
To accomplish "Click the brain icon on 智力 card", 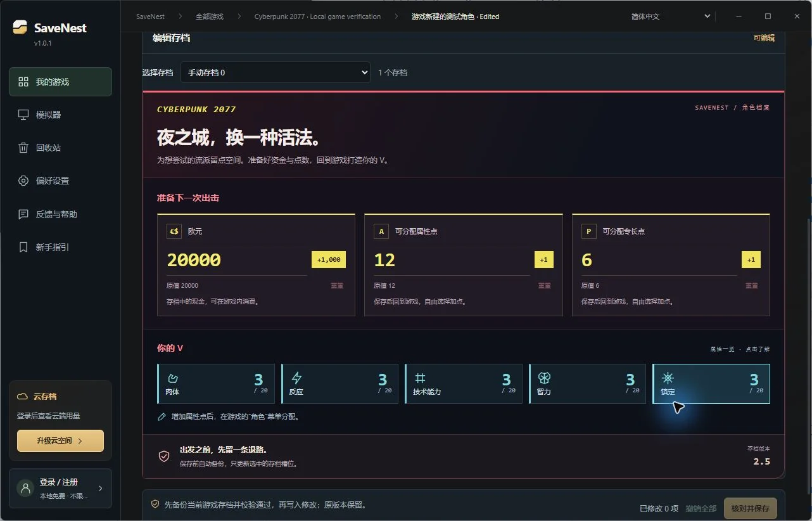I will coord(544,378).
